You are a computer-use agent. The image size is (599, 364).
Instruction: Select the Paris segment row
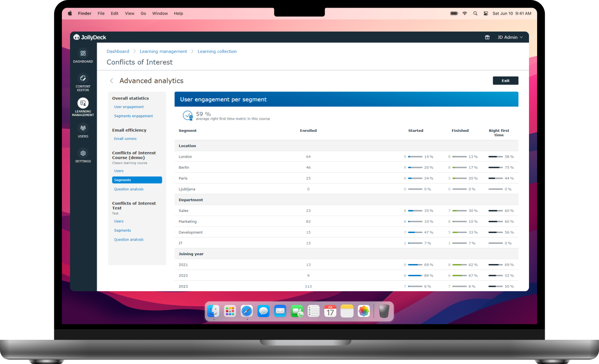coord(346,178)
